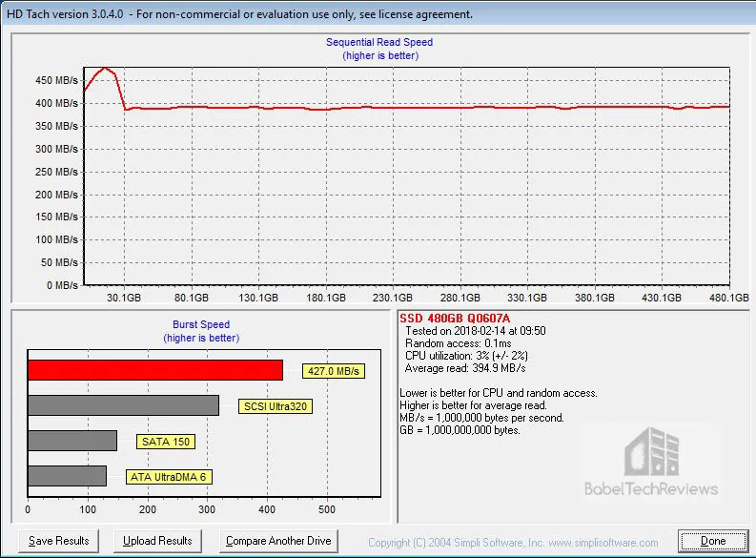Select the gray ATA UltraDMA 6 bar
The image size is (756, 558).
pos(67,476)
